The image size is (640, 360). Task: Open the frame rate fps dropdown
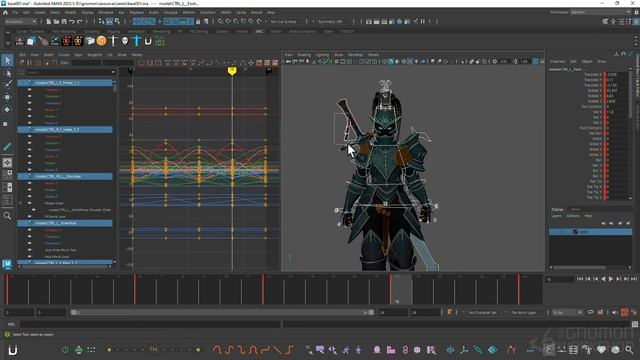click(x=567, y=312)
